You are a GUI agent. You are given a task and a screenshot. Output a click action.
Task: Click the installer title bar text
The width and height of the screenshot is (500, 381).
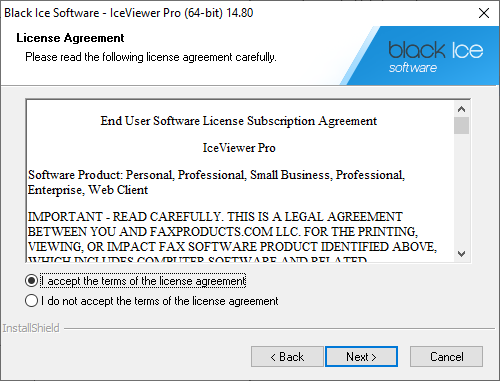point(129,13)
